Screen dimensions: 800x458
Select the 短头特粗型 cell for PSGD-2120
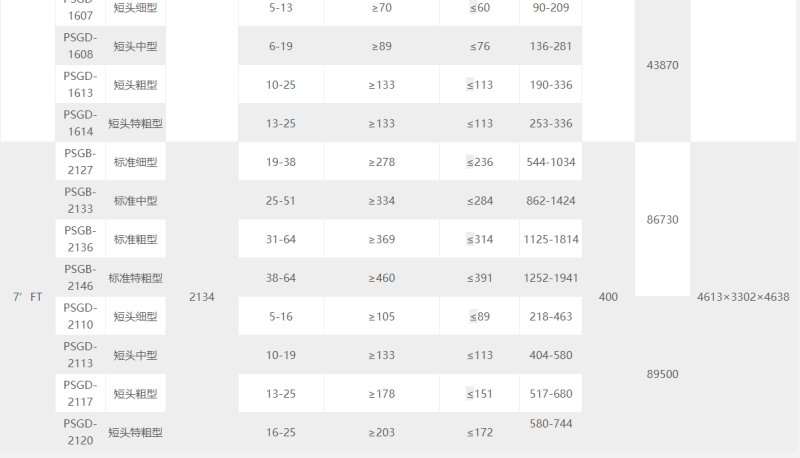point(135,432)
